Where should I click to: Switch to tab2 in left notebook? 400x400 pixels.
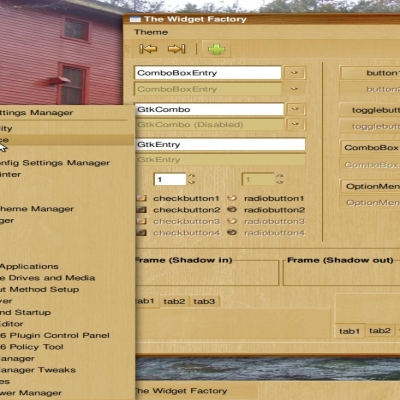174,301
